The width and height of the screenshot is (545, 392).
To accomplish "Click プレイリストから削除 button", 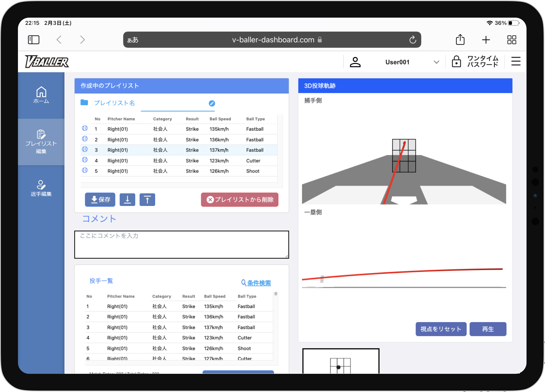I will (240, 199).
